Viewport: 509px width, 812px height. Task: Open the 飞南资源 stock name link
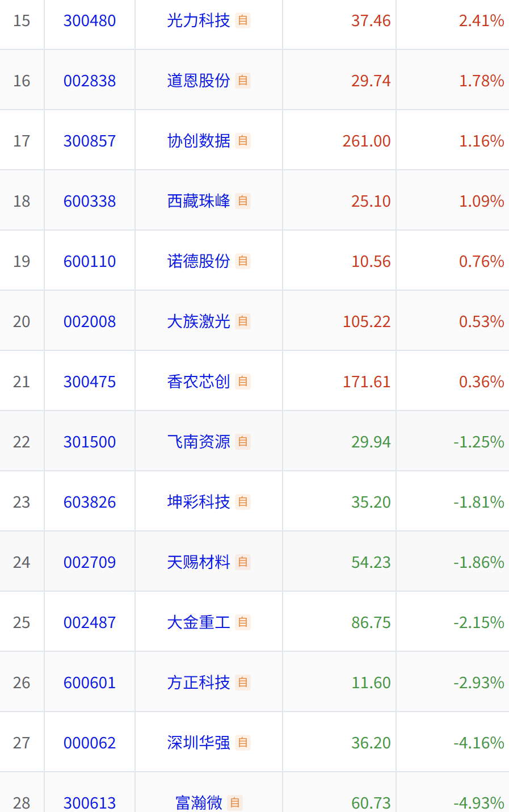tap(199, 442)
